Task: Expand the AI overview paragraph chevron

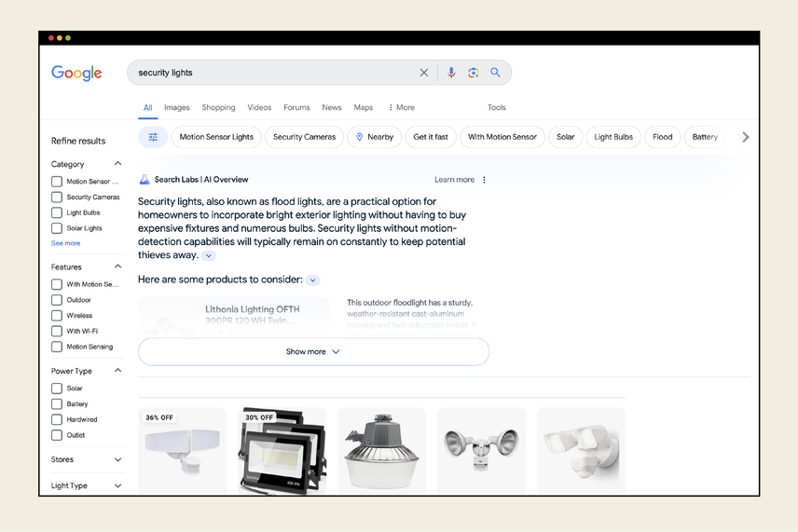Action: click(x=209, y=256)
